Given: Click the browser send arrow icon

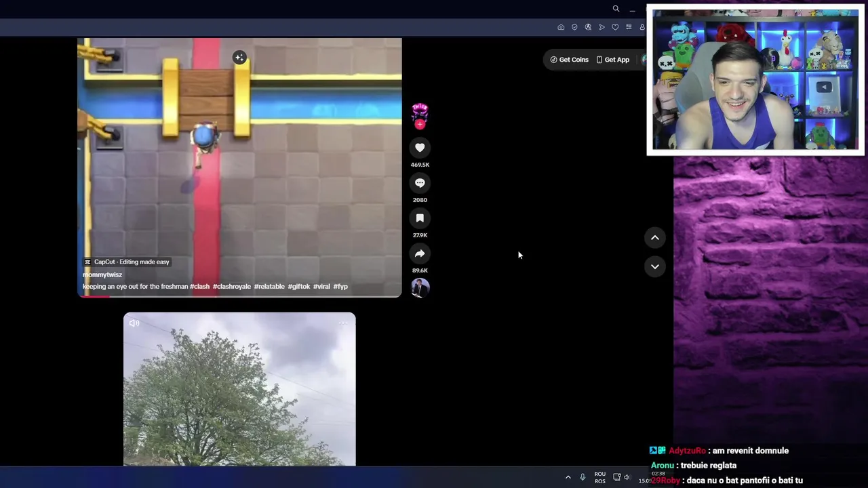Looking at the screenshot, I should pos(601,27).
